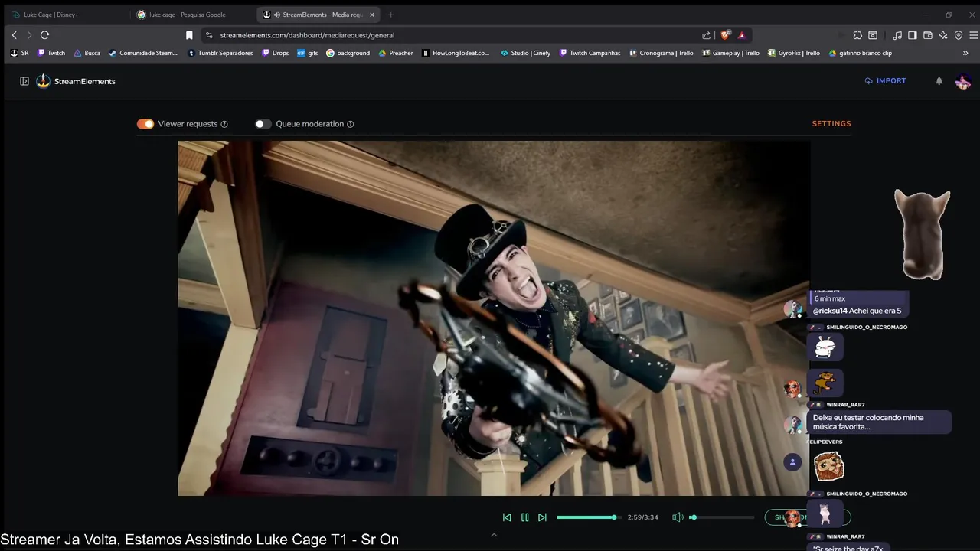Open the media playlist music note icon
This screenshot has height=551, width=980.
point(897,35)
